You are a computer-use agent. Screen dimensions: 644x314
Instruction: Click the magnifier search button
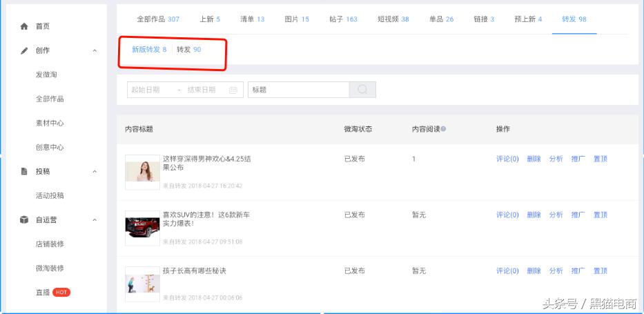point(362,90)
